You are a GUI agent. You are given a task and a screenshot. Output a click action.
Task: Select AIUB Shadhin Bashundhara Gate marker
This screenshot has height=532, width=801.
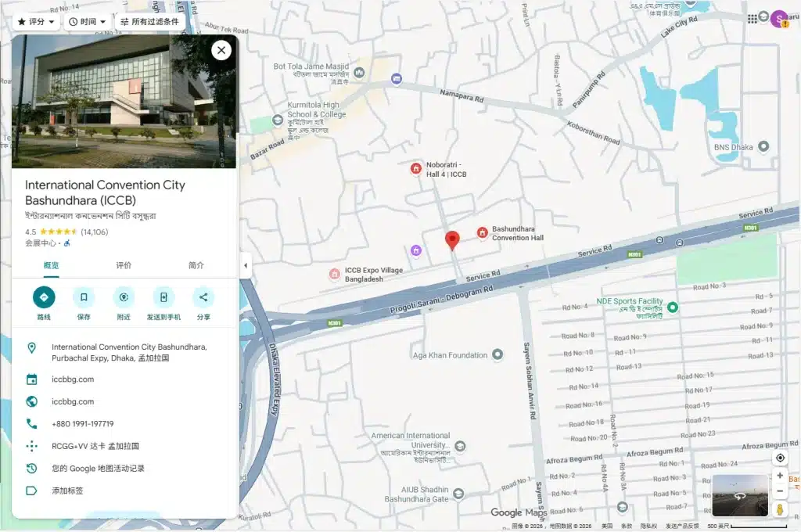coord(458,494)
